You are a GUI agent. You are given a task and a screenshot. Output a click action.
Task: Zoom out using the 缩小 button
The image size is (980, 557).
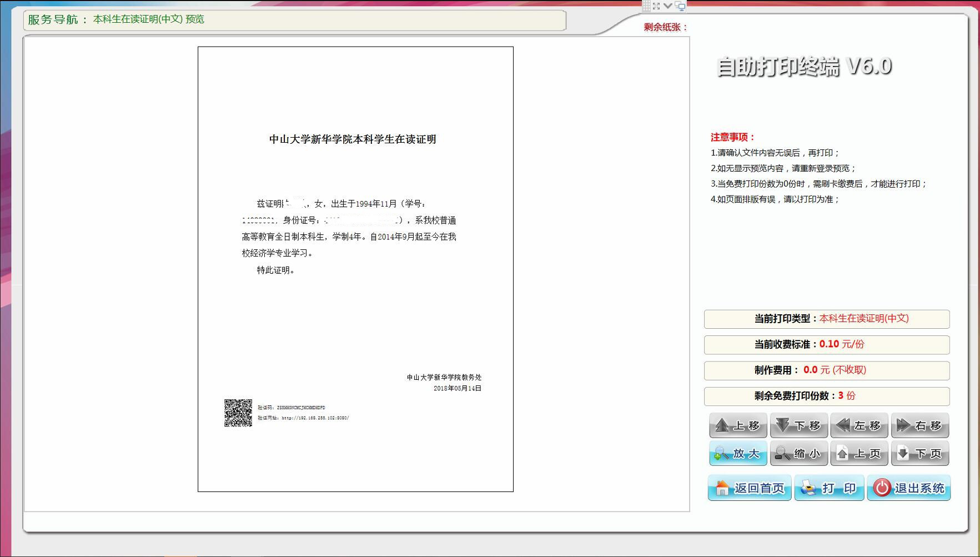click(x=798, y=454)
